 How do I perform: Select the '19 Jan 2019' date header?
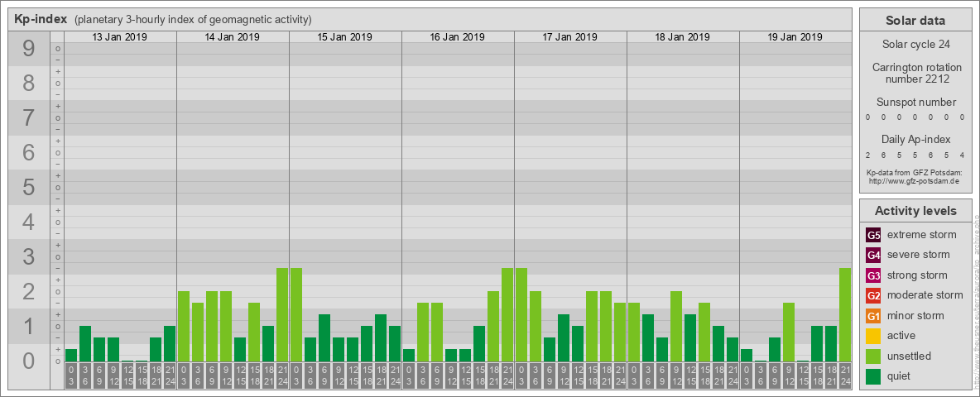(x=795, y=37)
